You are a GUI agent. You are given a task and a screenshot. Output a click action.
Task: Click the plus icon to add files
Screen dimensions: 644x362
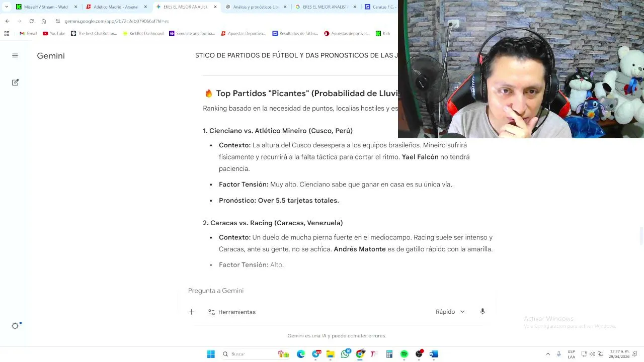pos(191,312)
